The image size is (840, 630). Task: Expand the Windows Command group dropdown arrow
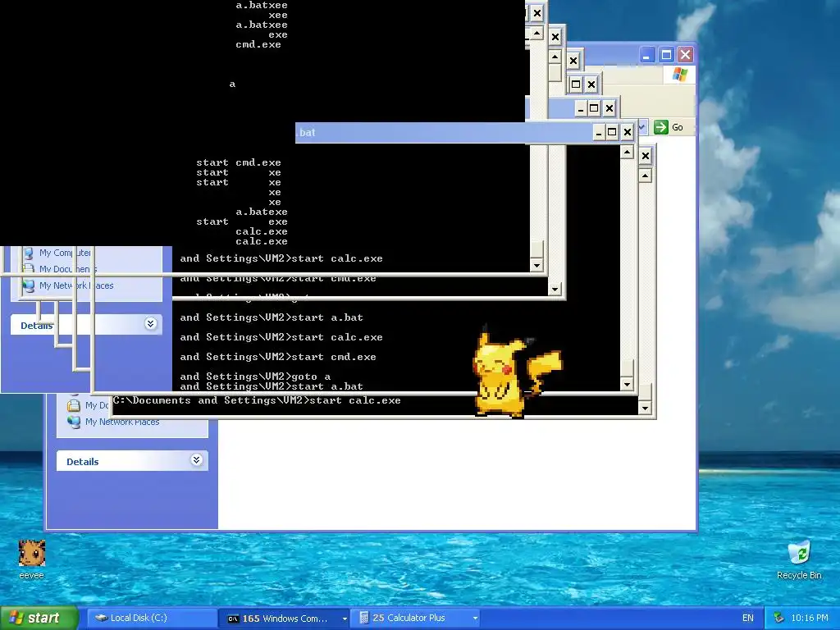(345, 619)
